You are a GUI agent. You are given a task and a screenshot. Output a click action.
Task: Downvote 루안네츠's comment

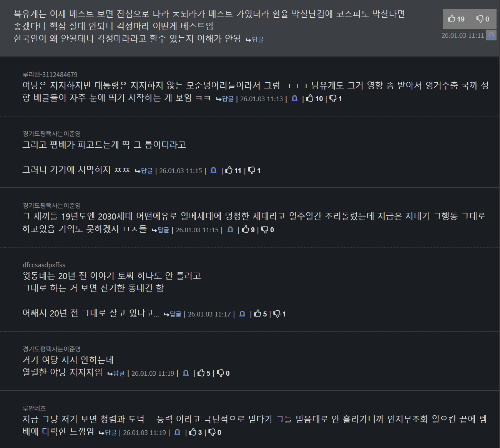click(215, 432)
